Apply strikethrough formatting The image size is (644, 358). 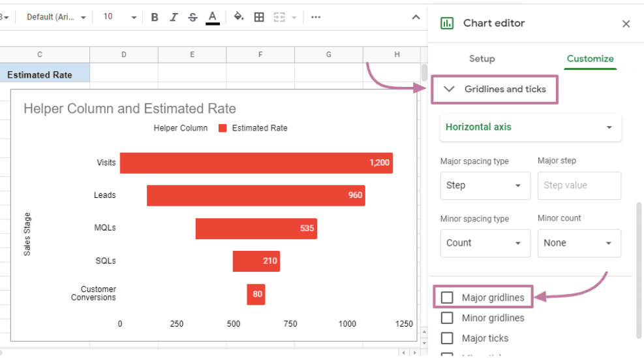tap(192, 17)
